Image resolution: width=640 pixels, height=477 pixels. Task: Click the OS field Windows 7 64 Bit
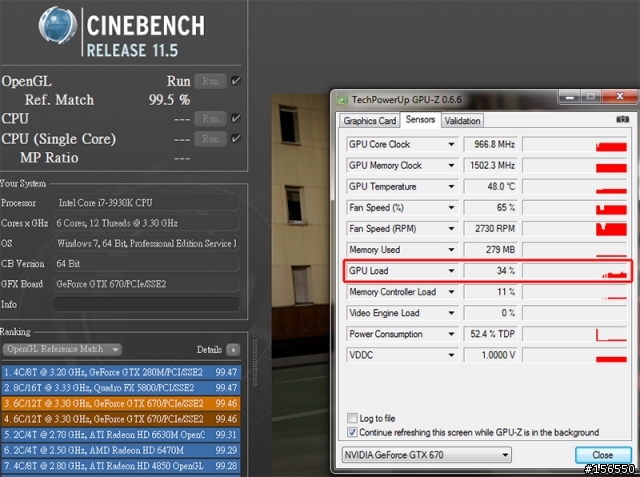click(146, 244)
